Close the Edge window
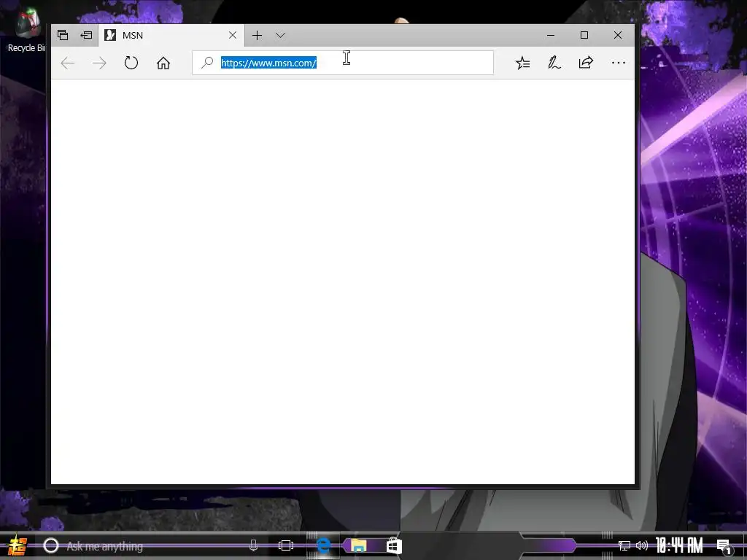747x560 pixels. coord(618,35)
